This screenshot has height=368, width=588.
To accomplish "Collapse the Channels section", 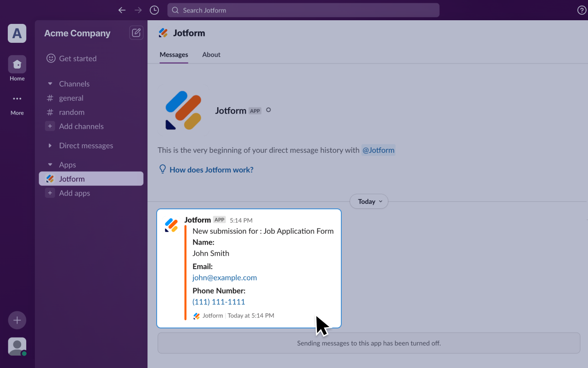I will pyautogui.click(x=50, y=84).
